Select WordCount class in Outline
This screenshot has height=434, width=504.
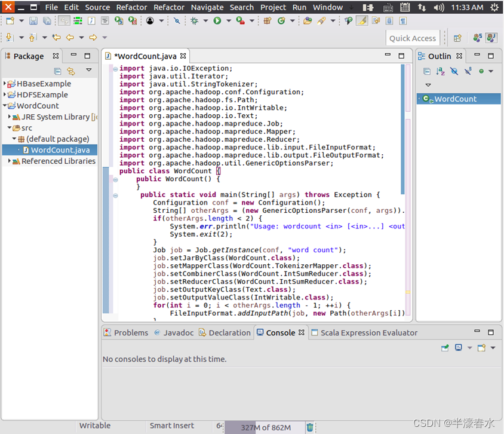click(x=459, y=99)
